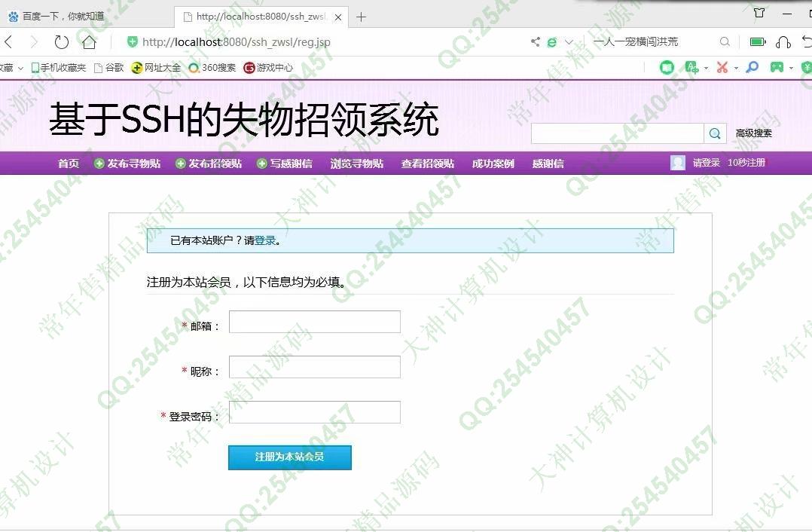The height and width of the screenshot is (532, 812).
Task: Open 高级搜索 advanced search
Action: click(753, 133)
